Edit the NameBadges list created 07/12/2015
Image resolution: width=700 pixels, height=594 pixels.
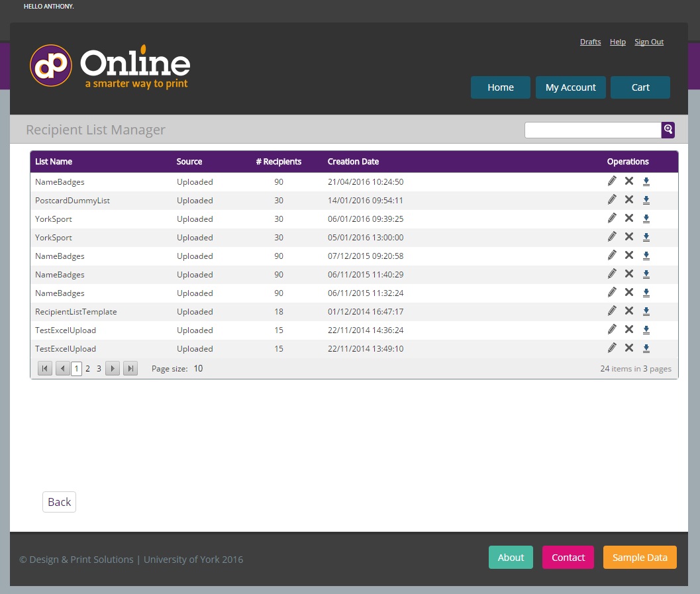point(612,255)
